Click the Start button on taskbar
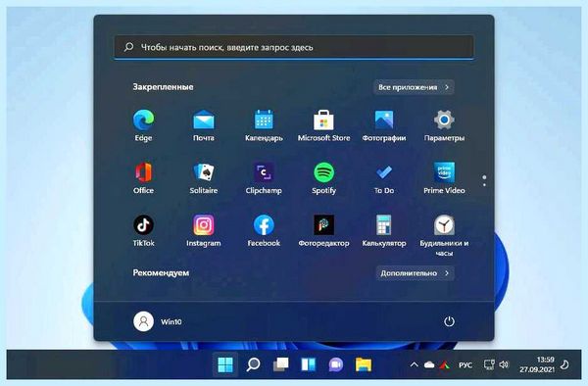The image size is (588, 386). [x=225, y=364]
